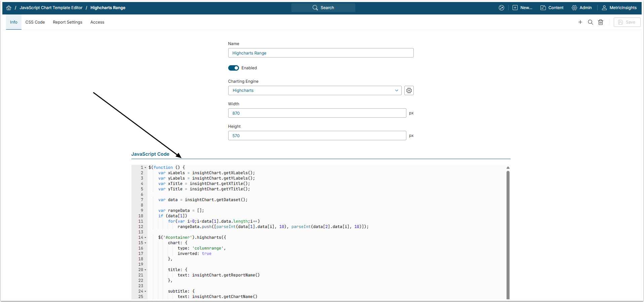Click the plus icon to add template
The image size is (644, 302).
click(x=580, y=22)
